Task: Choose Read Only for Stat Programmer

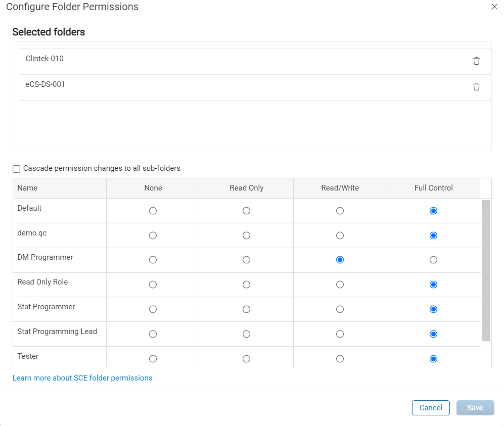Action: [247, 309]
